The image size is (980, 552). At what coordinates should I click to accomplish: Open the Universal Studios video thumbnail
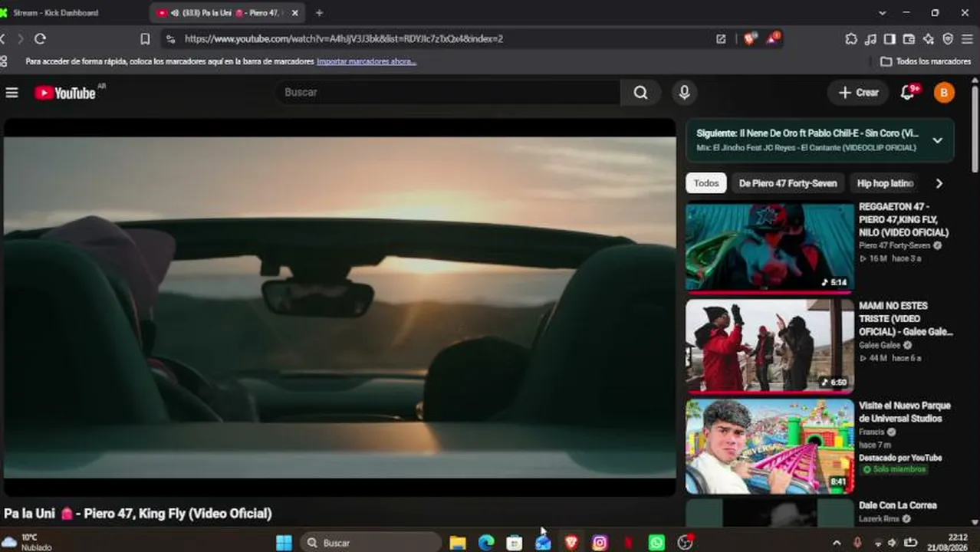tap(769, 447)
